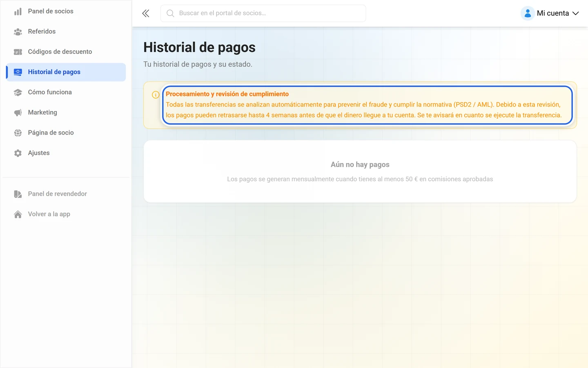
Task: Click the search magnifier icon
Action: [170, 13]
